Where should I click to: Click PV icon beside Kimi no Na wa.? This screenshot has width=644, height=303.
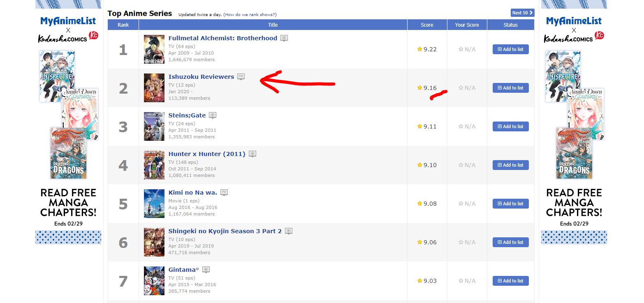(224, 193)
